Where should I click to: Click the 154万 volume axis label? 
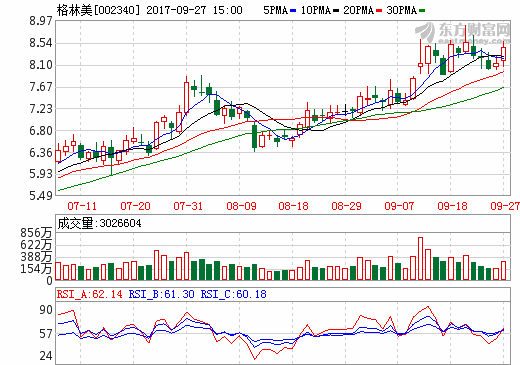tap(36, 269)
